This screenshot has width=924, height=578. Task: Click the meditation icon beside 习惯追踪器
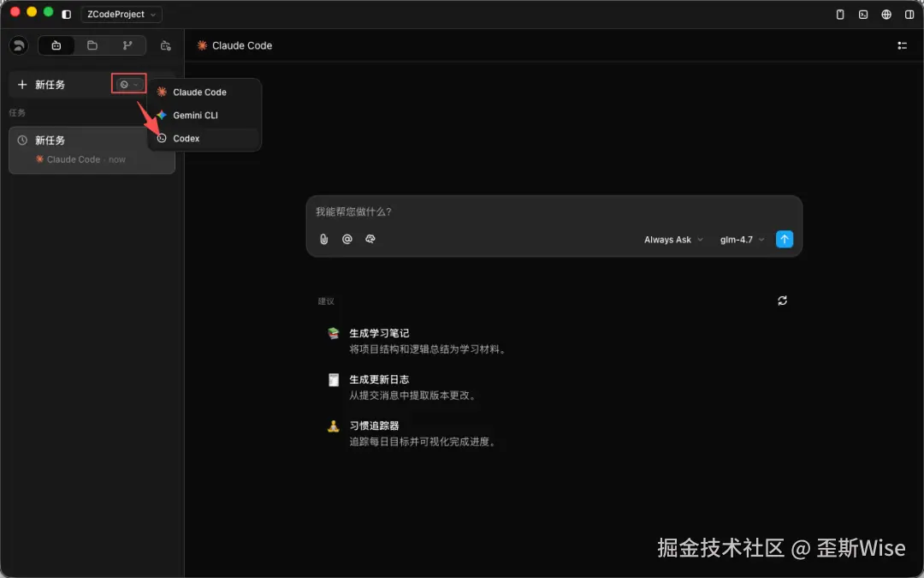tap(334, 426)
